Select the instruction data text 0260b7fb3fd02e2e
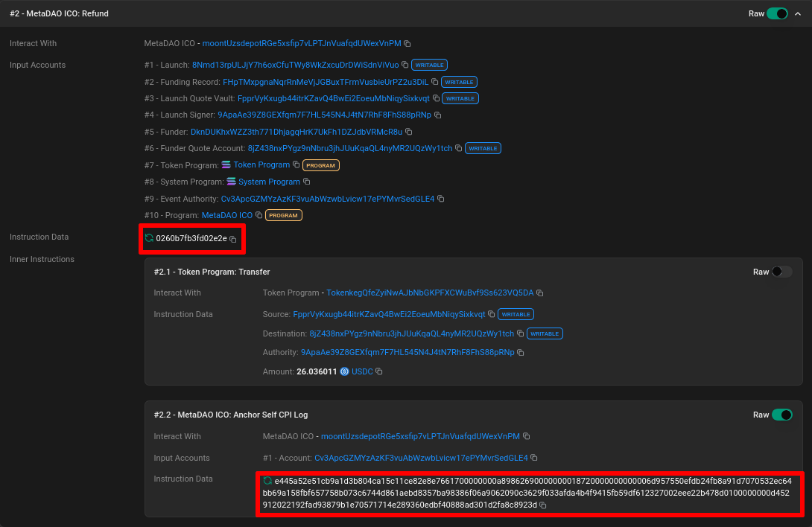This screenshot has width=812, height=527. pos(191,238)
